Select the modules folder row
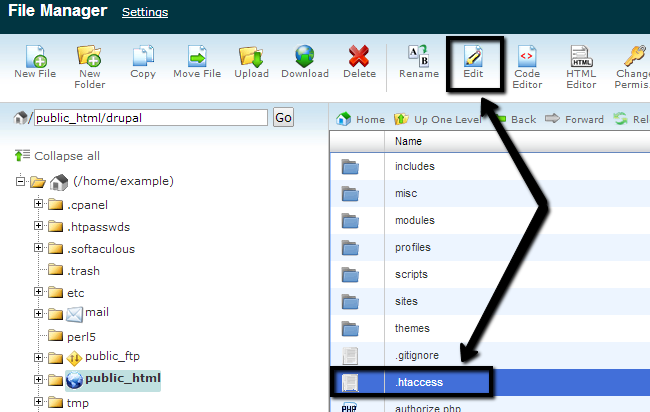The image size is (650, 412). (x=490, y=221)
